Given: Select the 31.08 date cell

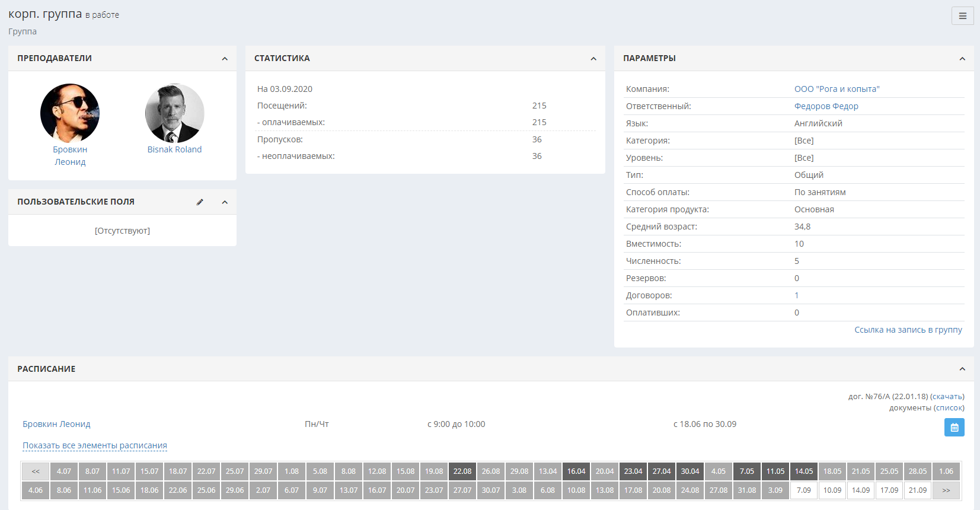Looking at the screenshot, I should click(x=747, y=490).
